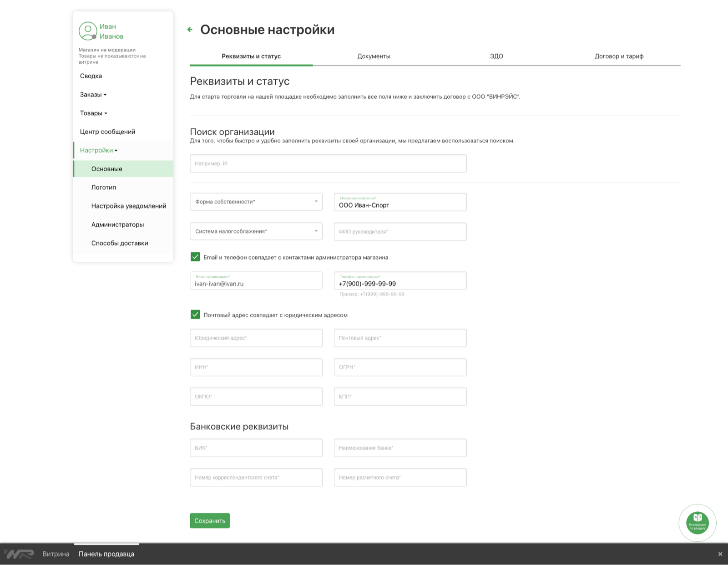This screenshot has width=728, height=565.
Task: Close the bottom bar with X
Action: click(x=720, y=554)
